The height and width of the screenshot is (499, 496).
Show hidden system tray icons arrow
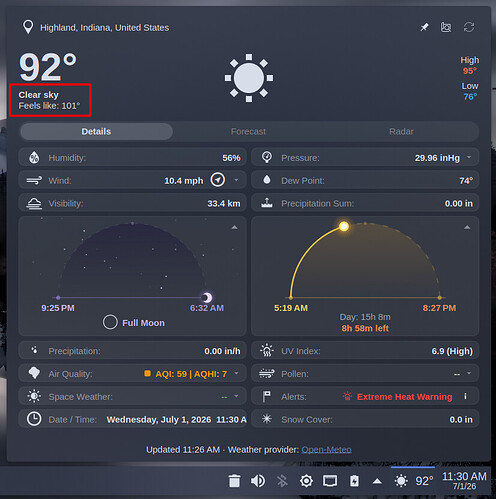[377, 481]
